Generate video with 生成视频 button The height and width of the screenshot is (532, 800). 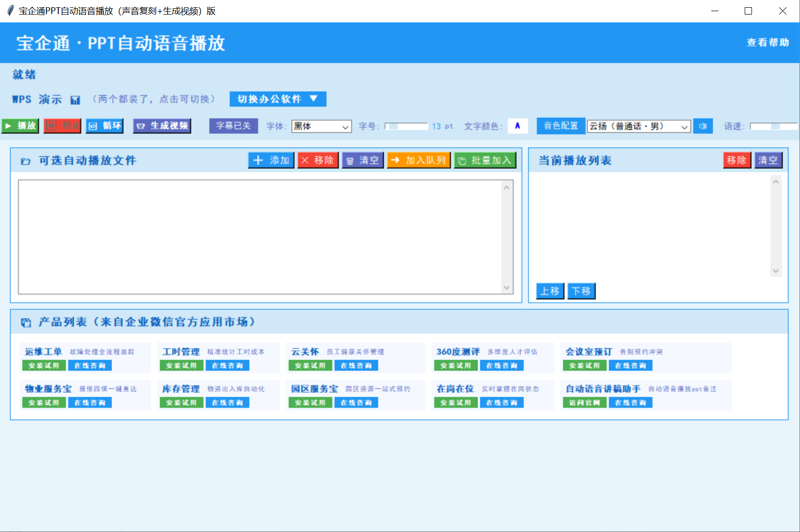(162, 126)
